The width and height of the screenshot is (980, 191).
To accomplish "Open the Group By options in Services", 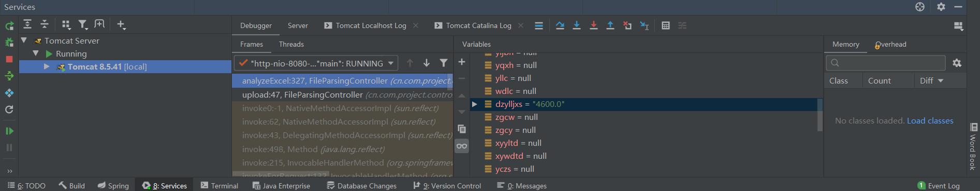I will 66,24.
